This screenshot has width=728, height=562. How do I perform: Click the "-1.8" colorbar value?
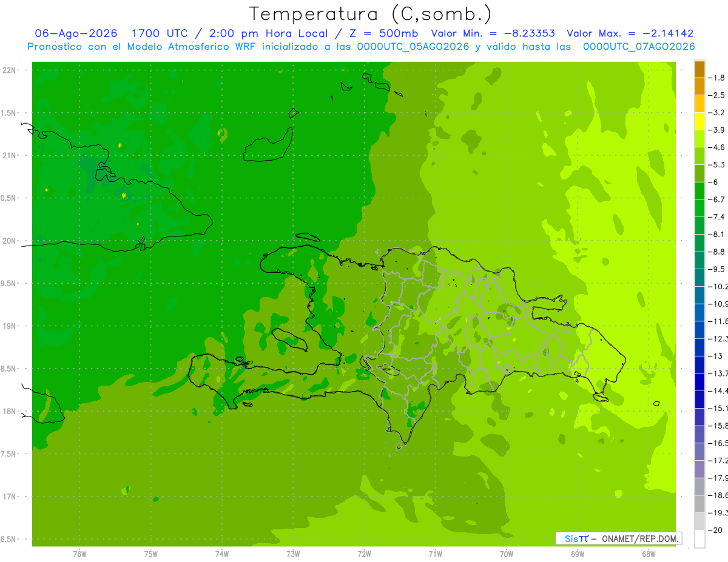click(x=717, y=78)
